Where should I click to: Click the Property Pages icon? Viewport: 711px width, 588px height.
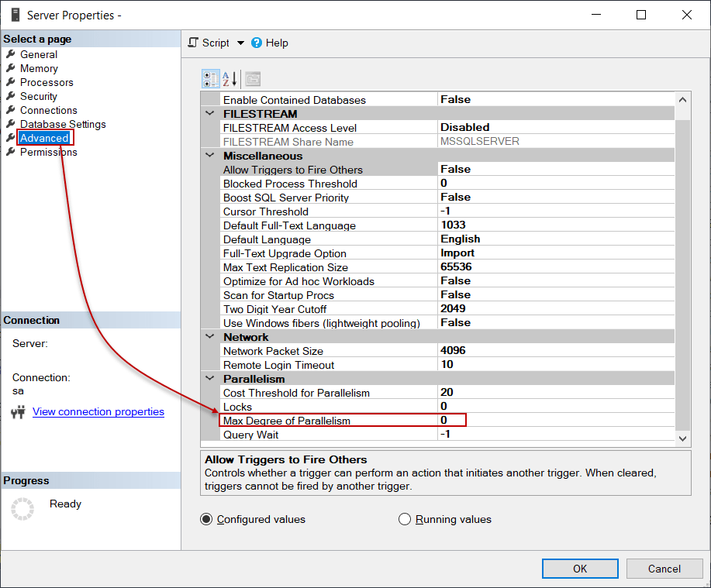point(251,78)
